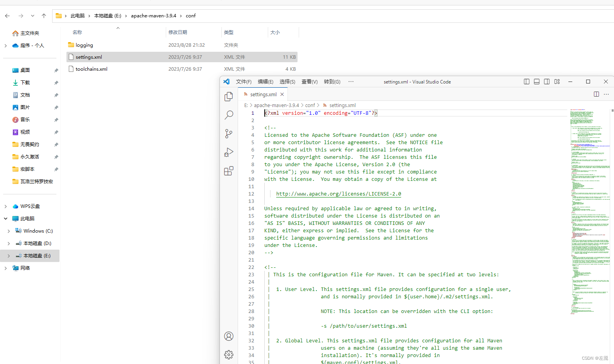Open the 无畏契约 folder in sidebar
Viewport: 614px width, 364px height.
tap(30, 145)
